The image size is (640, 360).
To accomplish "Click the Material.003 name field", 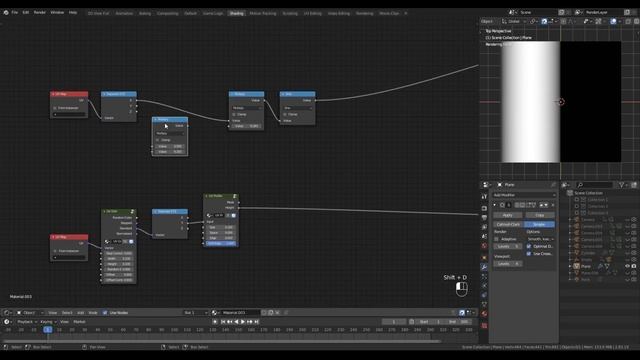I will point(240,313).
